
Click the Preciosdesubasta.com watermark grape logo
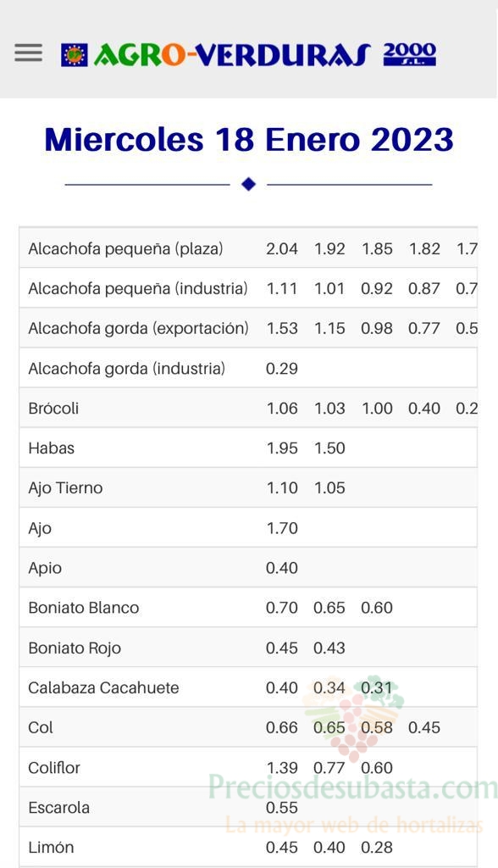point(353,717)
